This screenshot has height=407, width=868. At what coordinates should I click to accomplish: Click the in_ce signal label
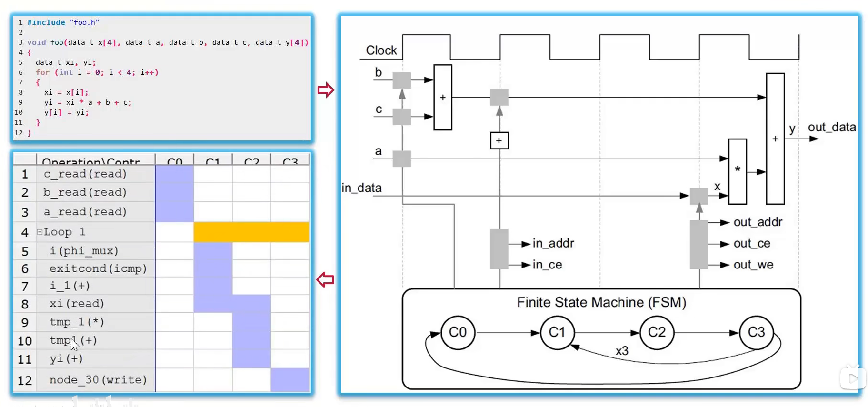[548, 265]
